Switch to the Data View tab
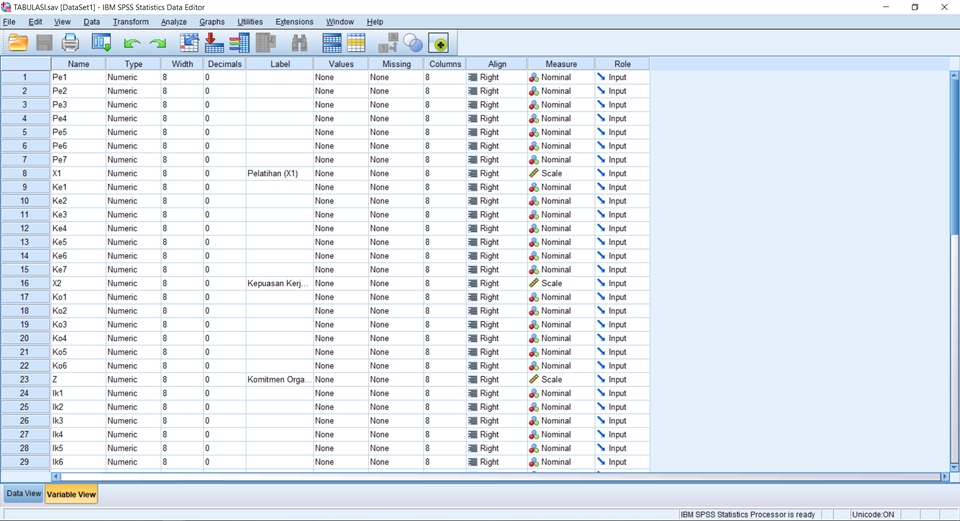 point(24,493)
